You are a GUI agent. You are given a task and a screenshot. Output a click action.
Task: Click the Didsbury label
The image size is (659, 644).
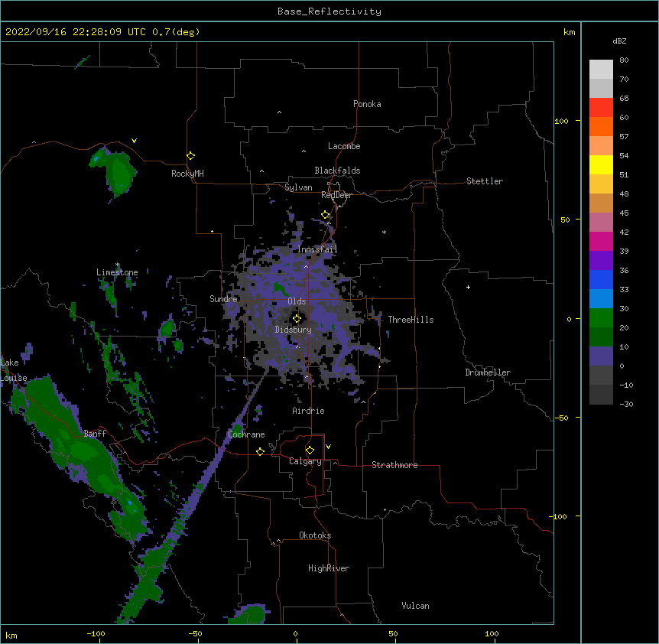point(294,330)
